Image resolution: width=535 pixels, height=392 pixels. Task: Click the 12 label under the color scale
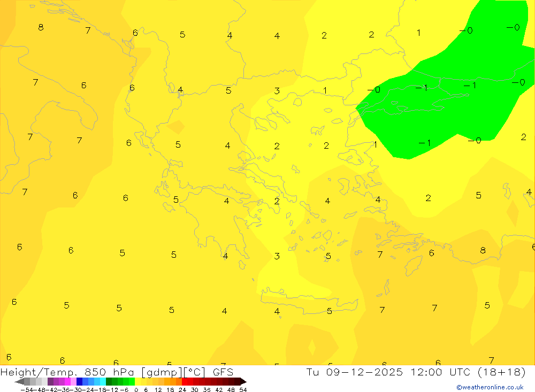(158, 390)
